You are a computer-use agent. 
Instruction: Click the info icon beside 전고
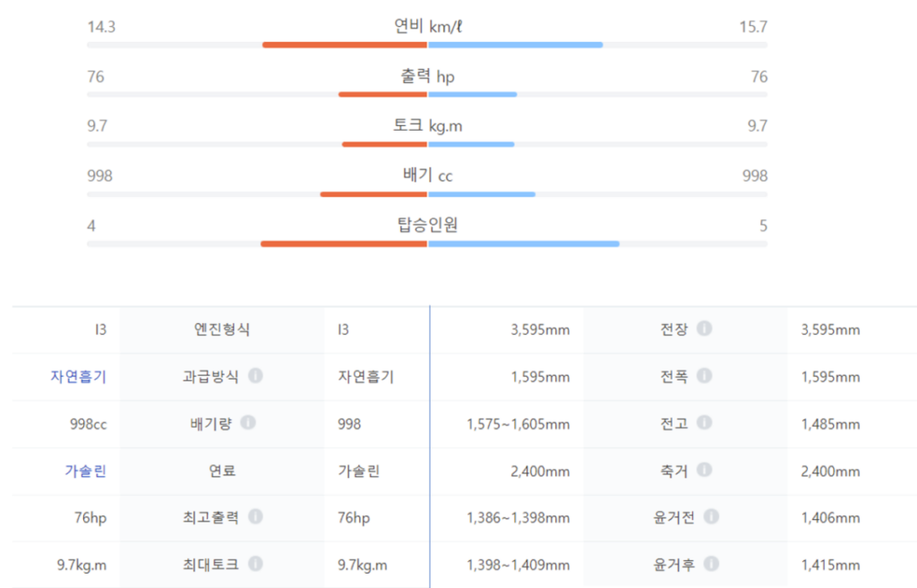point(704,422)
